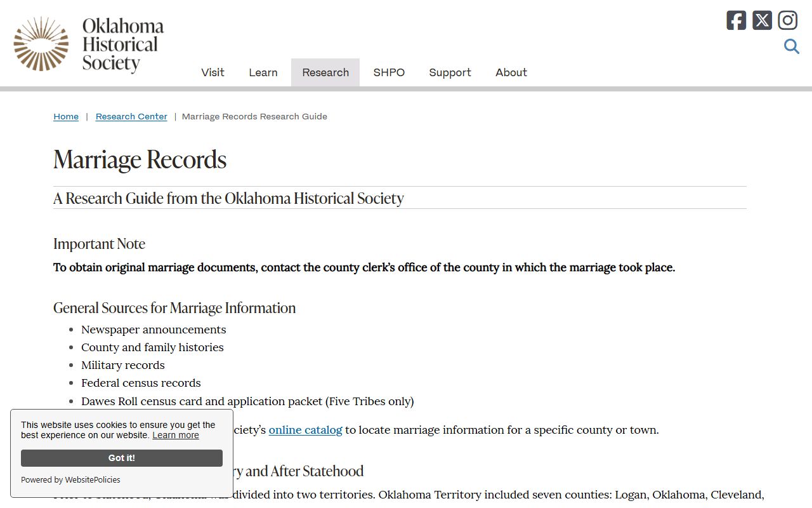Open the Learn menu
The image size is (812, 508).
[x=263, y=72]
